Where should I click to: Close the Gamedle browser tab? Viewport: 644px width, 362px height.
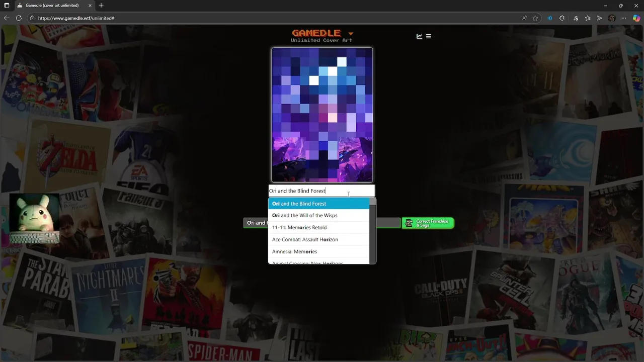tap(90, 6)
